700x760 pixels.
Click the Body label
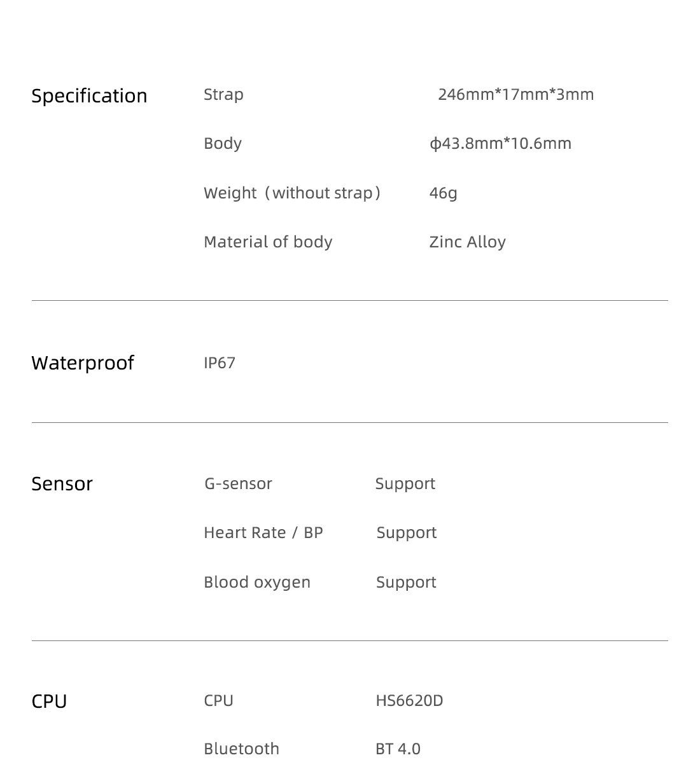tap(223, 144)
